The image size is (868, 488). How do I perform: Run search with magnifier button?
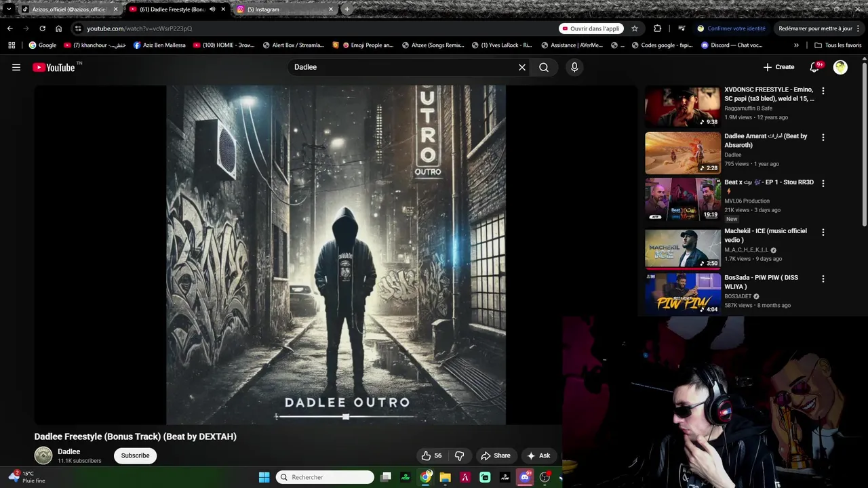click(544, 67)
